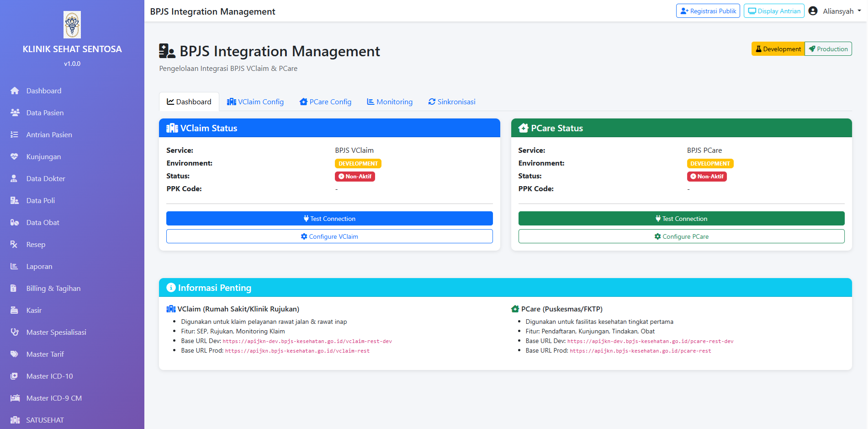Image resolution: width=868 pixels, height=429 pixels.
Task: Click the Master Tarif tags icon
Action: pyautogui.click(x=15, y=354)
